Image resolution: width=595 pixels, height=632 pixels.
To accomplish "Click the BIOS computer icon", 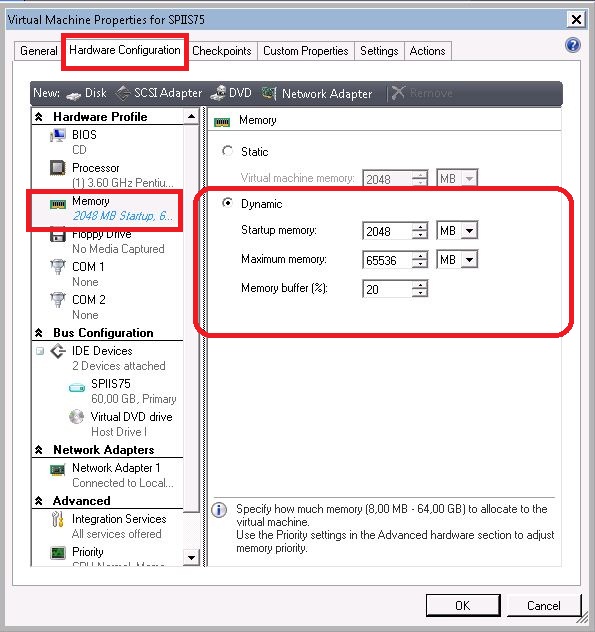I will coord(58,135).
